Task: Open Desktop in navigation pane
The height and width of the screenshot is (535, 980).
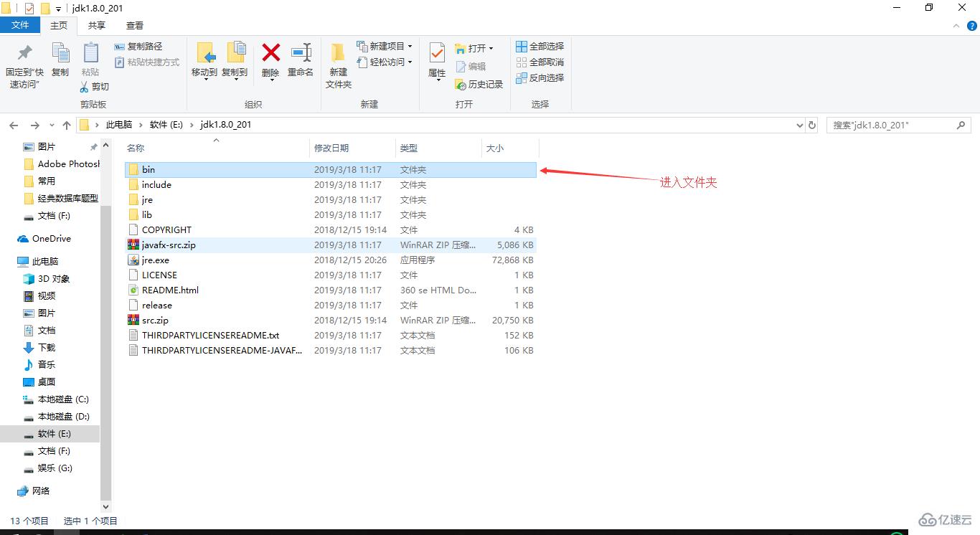Action: tap(39, 382)
